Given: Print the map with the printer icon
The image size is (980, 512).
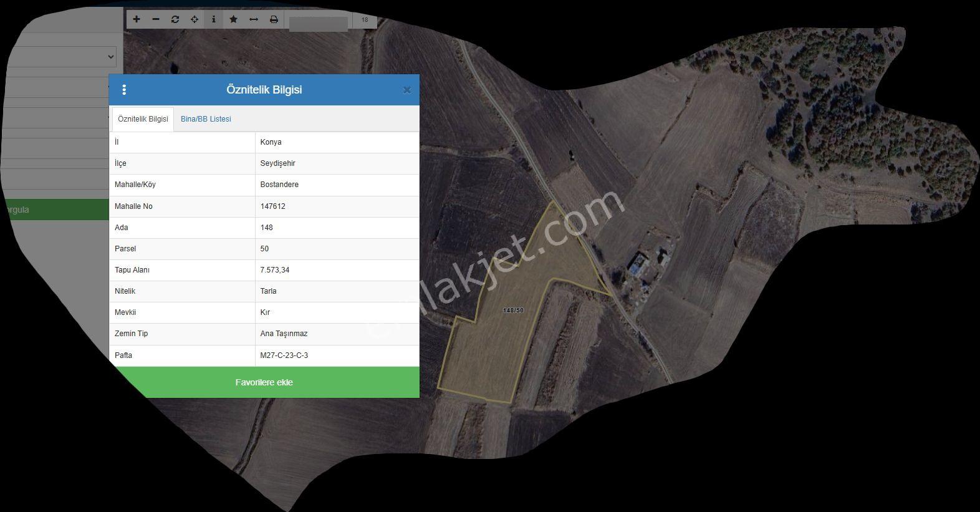Looking at the screenshot, I should pos(274,19).
